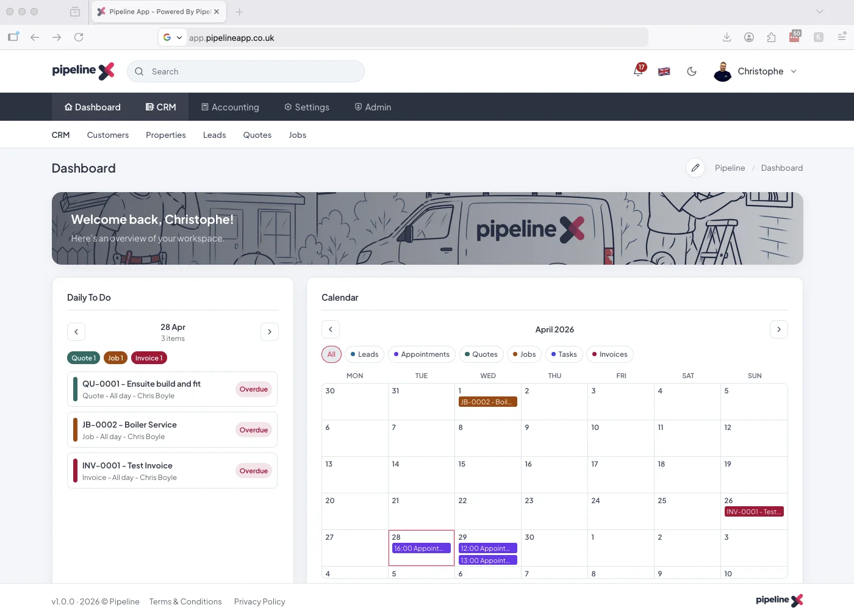Open a new browser tab with plus
854x616 pixels.
point(239,12)
